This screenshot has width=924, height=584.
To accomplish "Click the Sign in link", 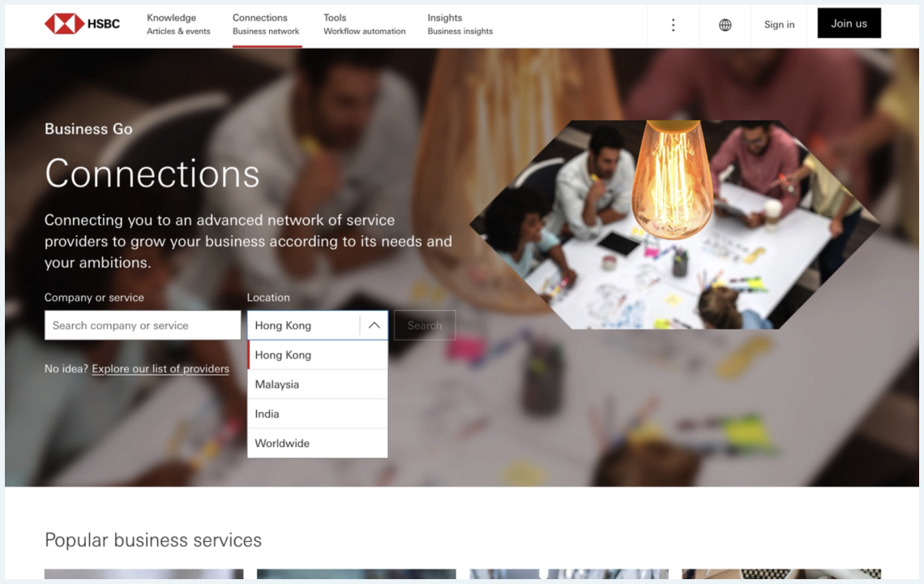I will 779,25.
